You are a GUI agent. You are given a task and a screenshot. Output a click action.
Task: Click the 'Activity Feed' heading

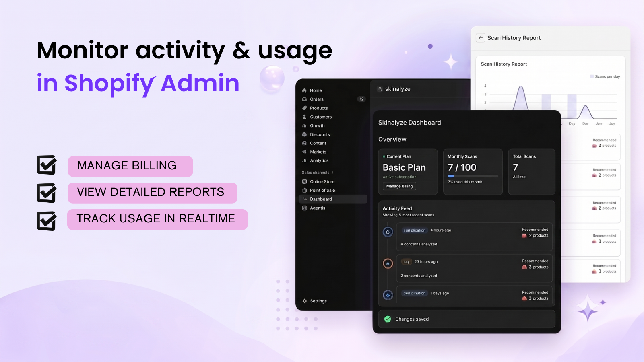click(x=397, y=208)
